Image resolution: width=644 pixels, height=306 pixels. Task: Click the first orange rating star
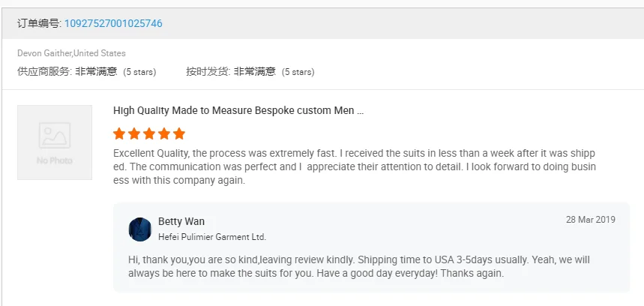coord(118,134)
